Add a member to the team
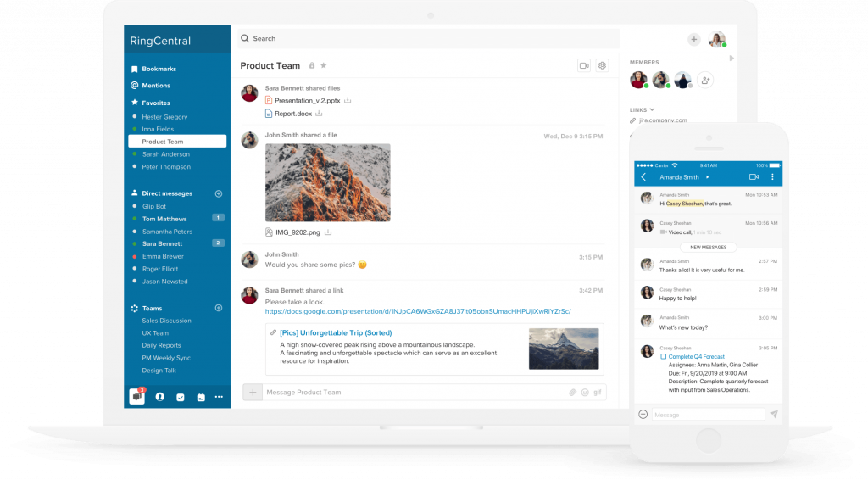 tap(705, 81)
